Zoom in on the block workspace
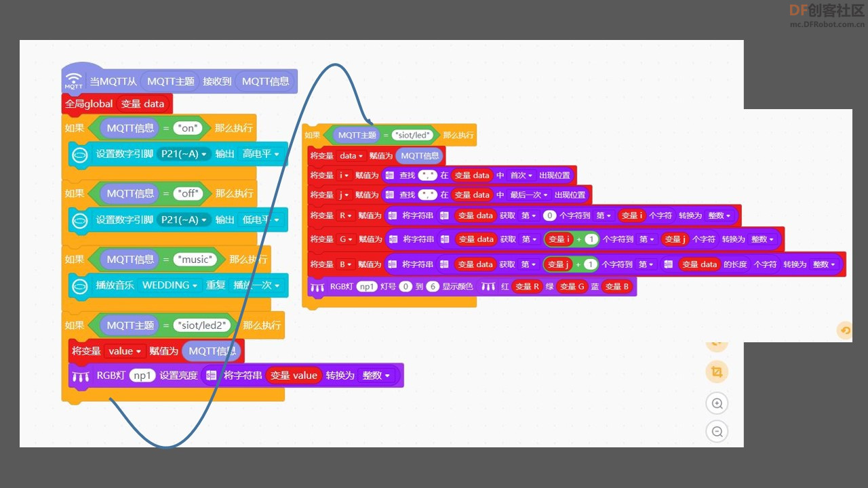The width and height of the screenshot is (868, 488). (x=717, y=403)
